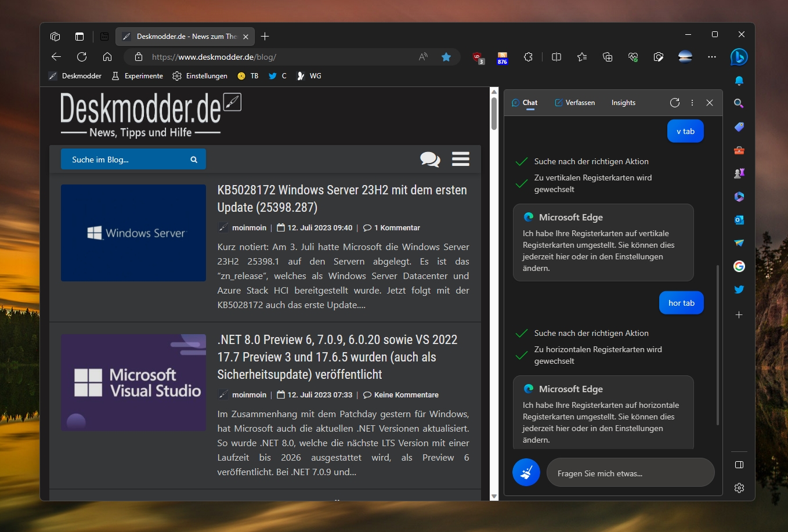Open Twitter in the sidebar
This screenshot has height=532, width=788.
(x=739, y=289)
